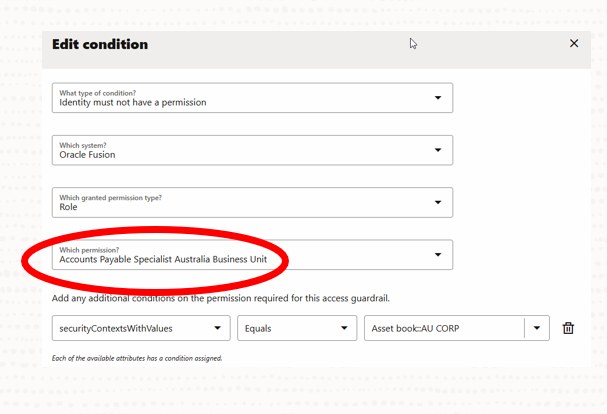Click the Which system dropdown arrow

(438, 150)
